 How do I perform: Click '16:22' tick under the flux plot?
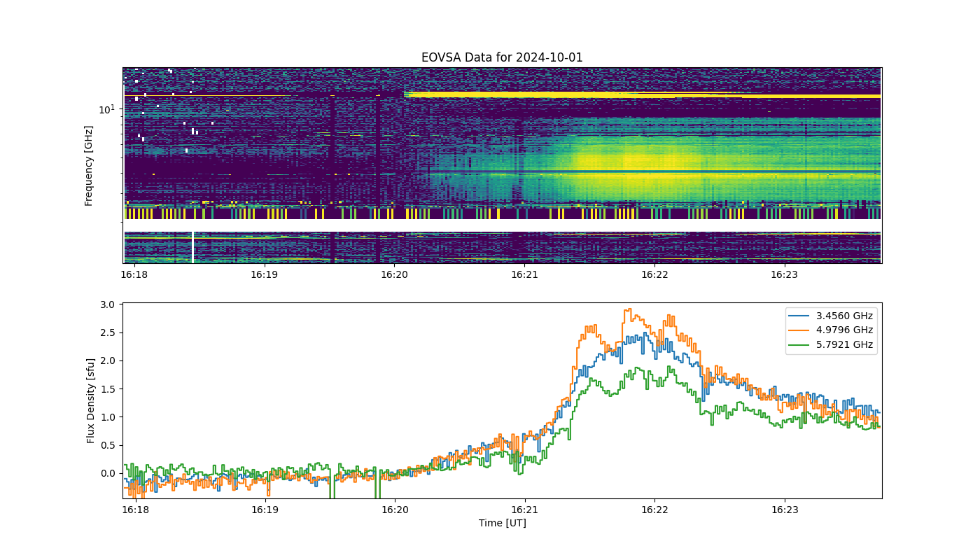point(654,510)
